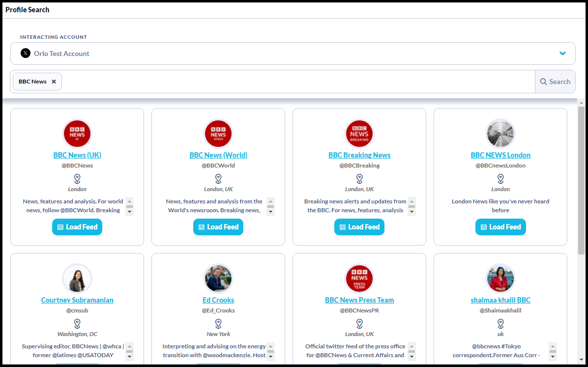The image size is (588, 367).
Task: Click bio scroll-up arrow on BBC News (UK) card
Action: pyautogui.click(x=130, y=201)
